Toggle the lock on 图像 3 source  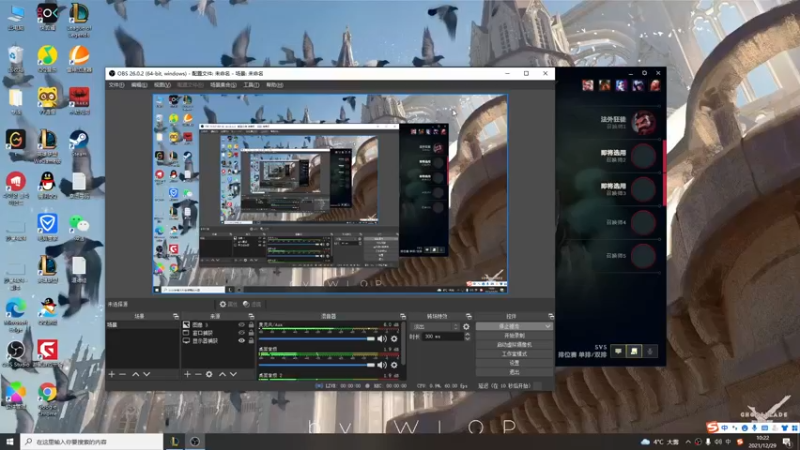[251, 325]
